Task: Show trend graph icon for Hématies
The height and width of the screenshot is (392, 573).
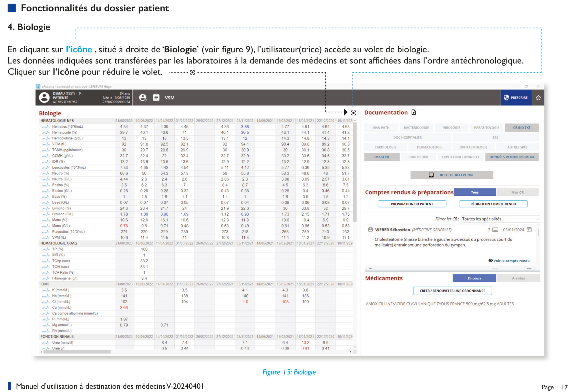Action: coord(46,127)
